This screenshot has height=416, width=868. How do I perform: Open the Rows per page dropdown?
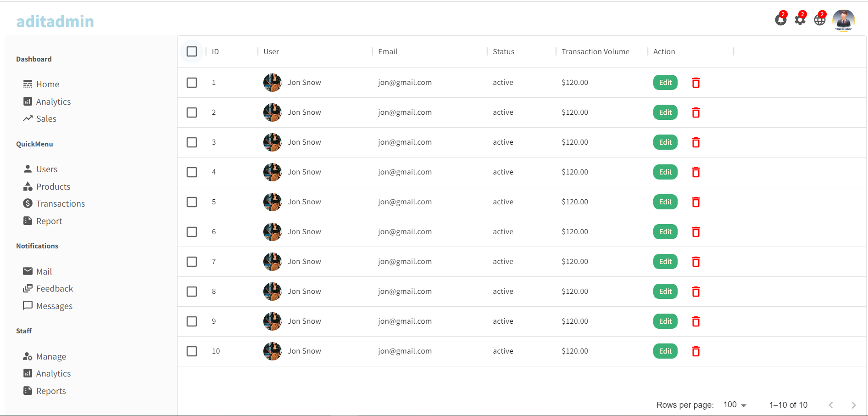coord(734,405)
